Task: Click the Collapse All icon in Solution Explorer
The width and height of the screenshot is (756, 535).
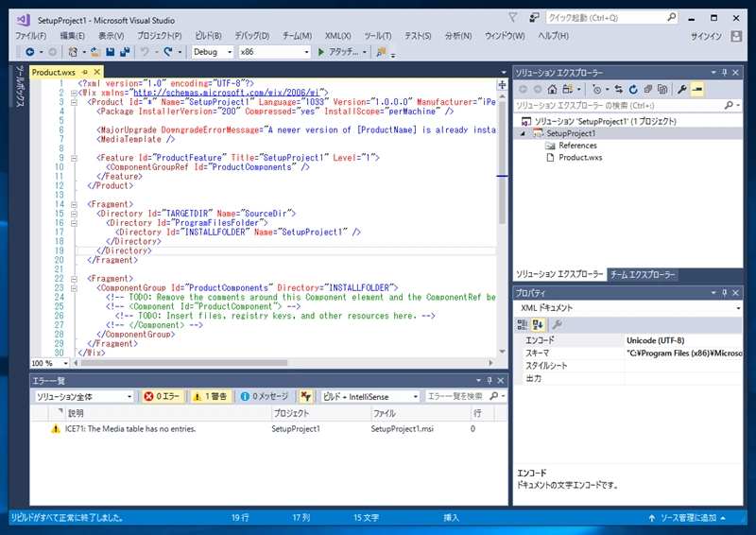Action: tap(648, 89)
